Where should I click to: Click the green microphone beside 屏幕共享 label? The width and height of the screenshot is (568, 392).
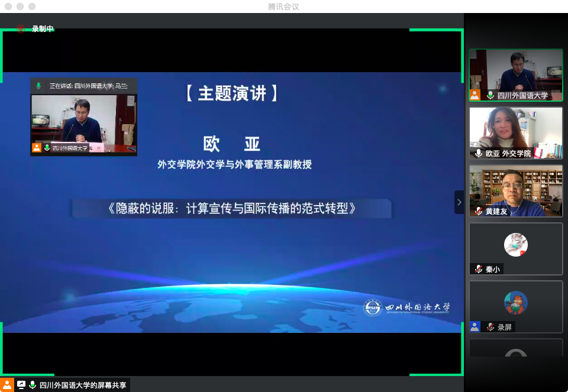33,385
